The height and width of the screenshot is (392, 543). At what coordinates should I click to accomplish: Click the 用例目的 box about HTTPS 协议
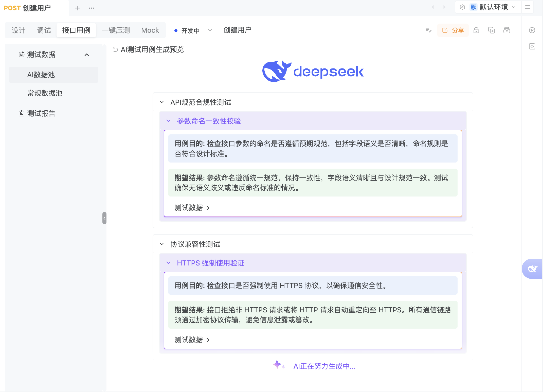pyautogui.click(x=313, y=286)
